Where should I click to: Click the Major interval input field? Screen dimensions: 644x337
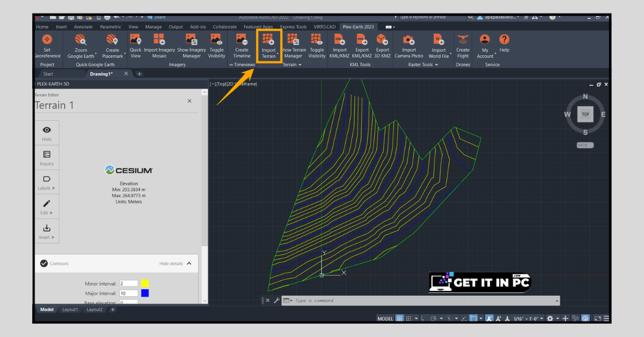pyautogui.click(x=129, y=293)
